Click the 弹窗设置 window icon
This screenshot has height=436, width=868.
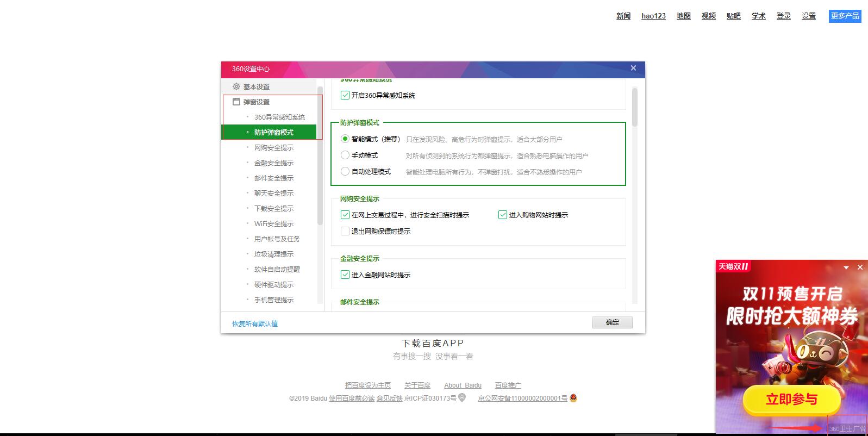pos(236,102)
